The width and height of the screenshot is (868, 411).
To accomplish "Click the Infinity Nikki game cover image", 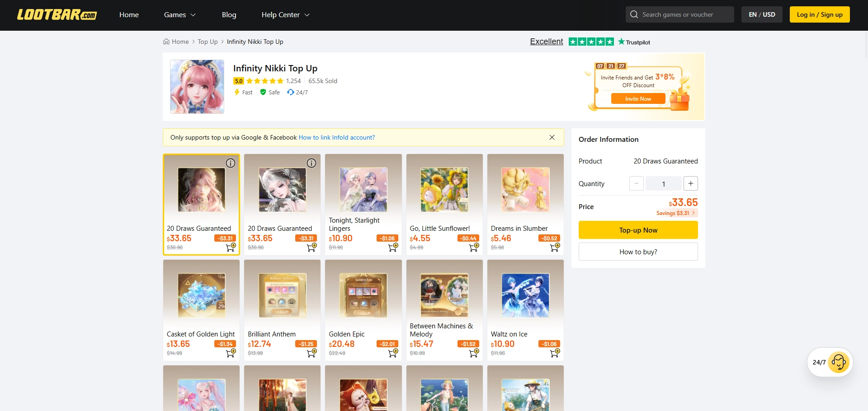I will (x=197, y=87).
